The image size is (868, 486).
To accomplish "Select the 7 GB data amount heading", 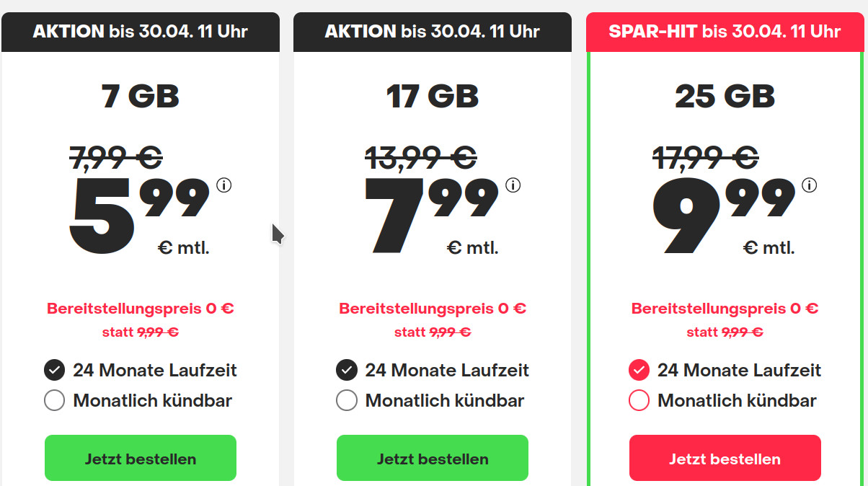I will [x=140, y=94].
